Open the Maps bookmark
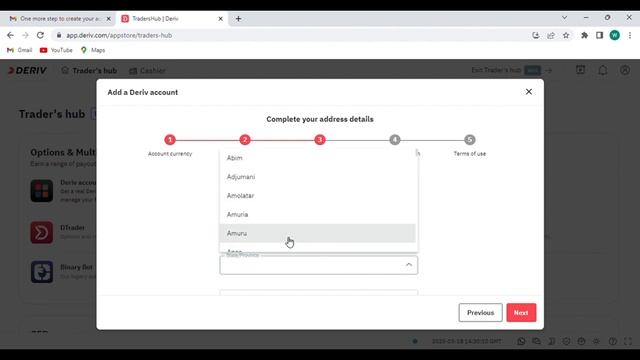Screen dimensions: 640x360 pos(93,50)
